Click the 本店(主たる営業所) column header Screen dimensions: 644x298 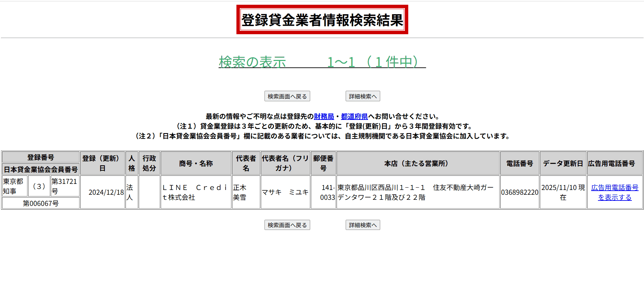418,163
